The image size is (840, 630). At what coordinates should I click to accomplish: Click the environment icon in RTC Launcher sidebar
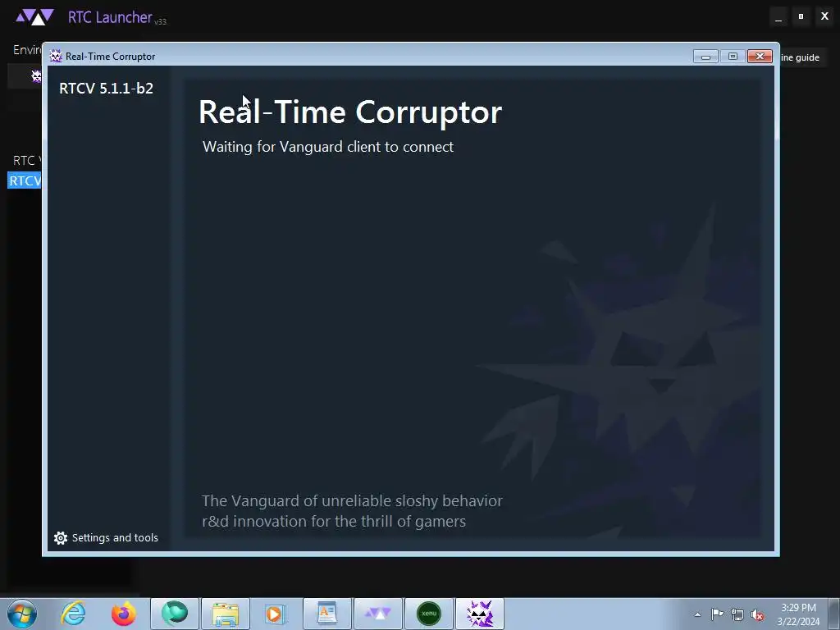pos(36,76)
